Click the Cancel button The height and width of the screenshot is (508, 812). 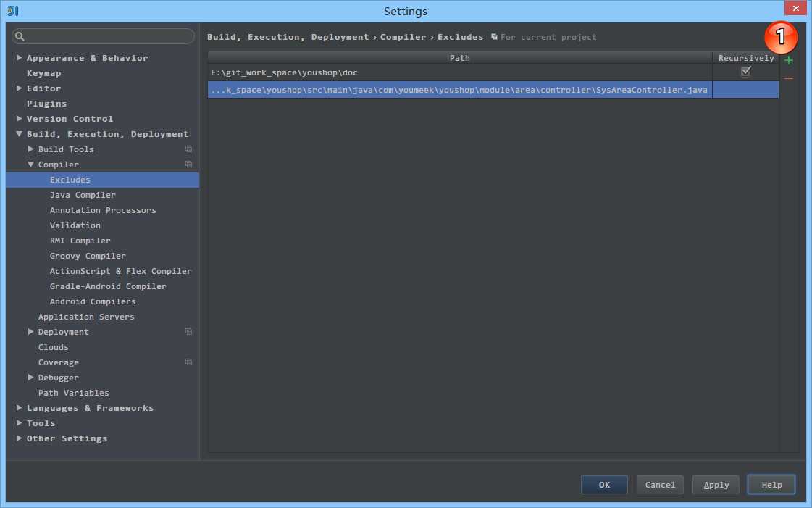(x=660, y=485)
